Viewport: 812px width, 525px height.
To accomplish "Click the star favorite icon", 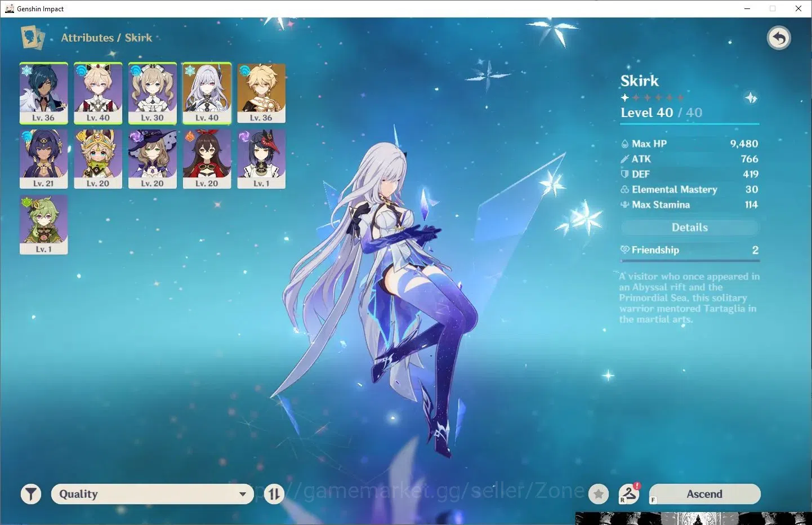I will pyautogui.click(x=599, y=494).
